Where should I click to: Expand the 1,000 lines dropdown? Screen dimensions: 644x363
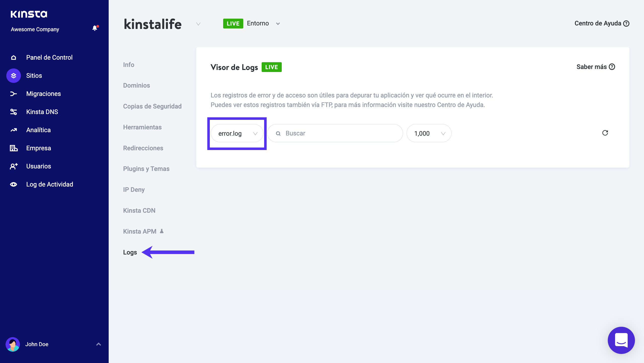(429, 133)
